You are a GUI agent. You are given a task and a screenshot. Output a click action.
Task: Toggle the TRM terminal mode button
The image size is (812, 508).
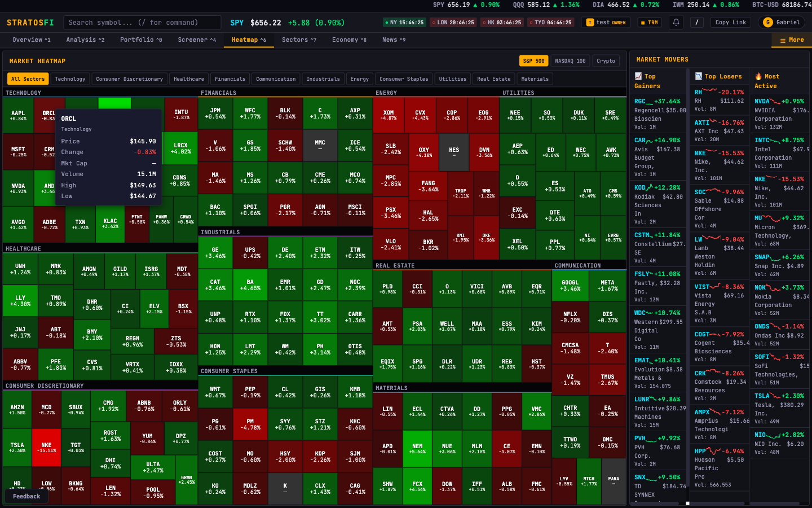coord(650,23)
